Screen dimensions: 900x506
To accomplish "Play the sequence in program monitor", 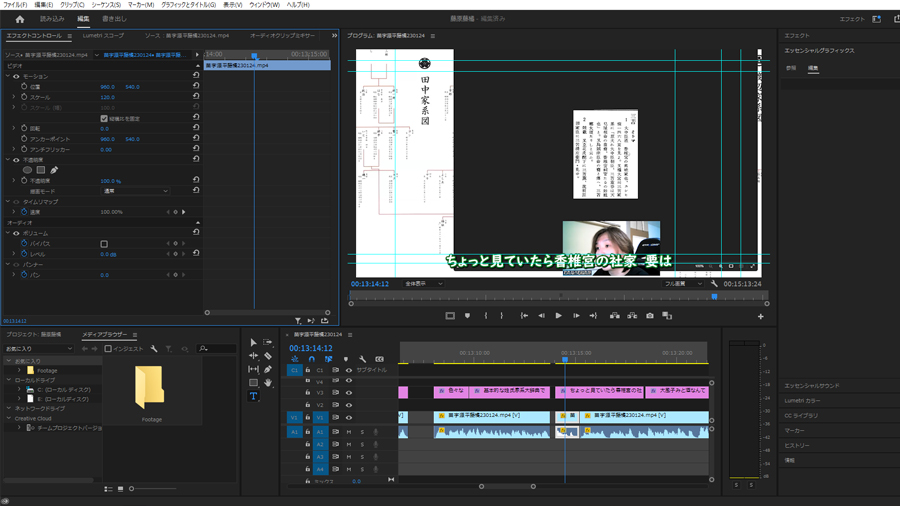I will (x=558, y=316).
